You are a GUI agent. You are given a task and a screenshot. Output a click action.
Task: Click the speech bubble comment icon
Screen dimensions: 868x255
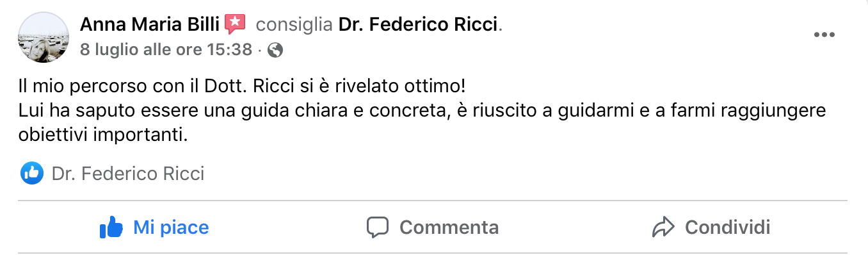pos(378,227)
